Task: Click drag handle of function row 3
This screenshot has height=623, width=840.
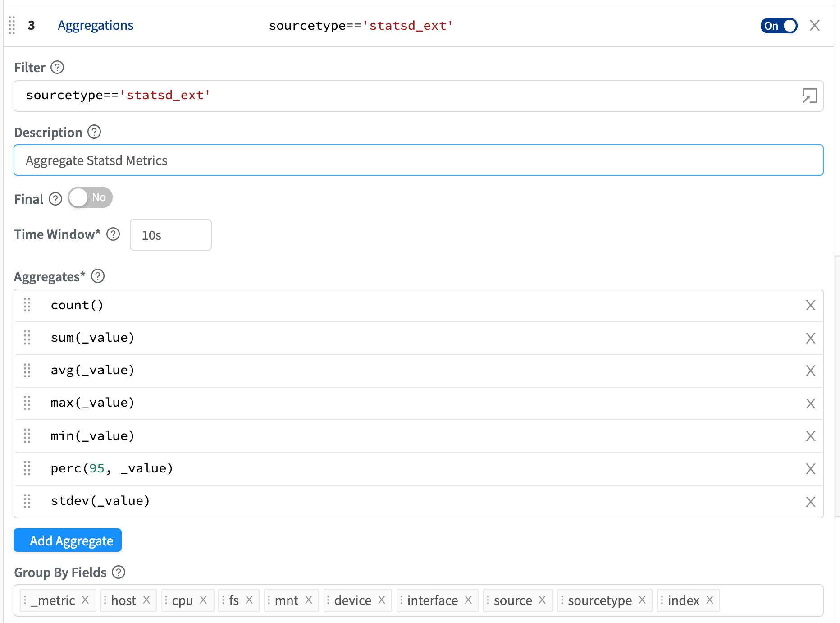Action: click(12, 26)
